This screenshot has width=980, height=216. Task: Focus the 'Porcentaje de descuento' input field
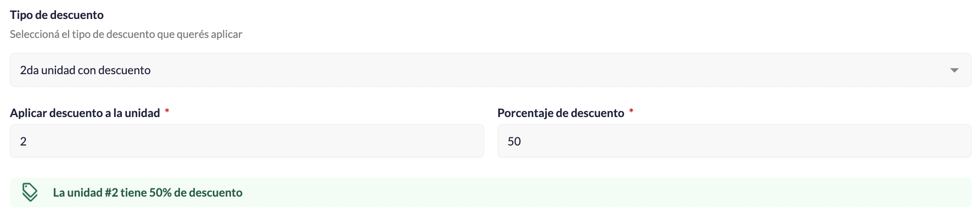734,141
